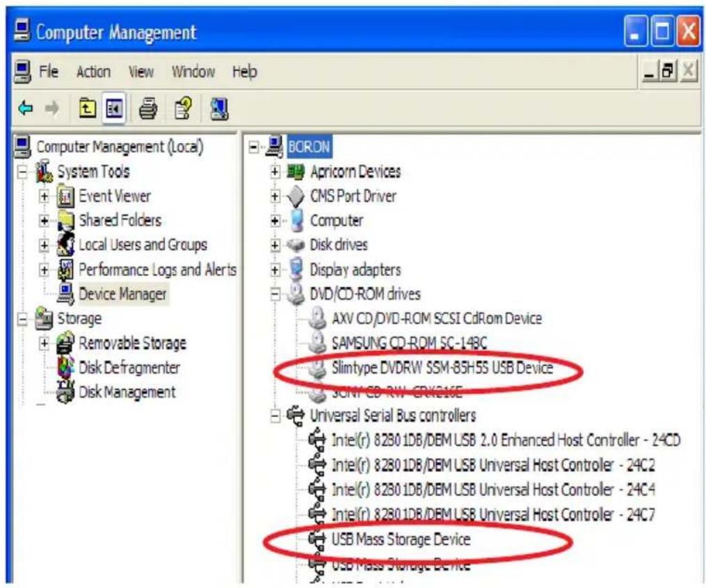Select USB Universal Host Controller 24C4
706x588 pixels.
(x=493, y=489)
